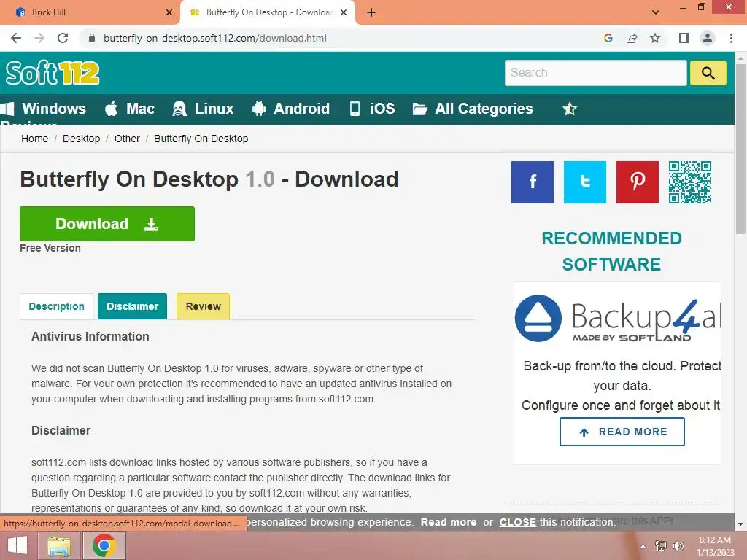Image resolution: width=747 pixels, height=560 pixels.
Task: Open the browser side panel
Action: pos(684,38)
